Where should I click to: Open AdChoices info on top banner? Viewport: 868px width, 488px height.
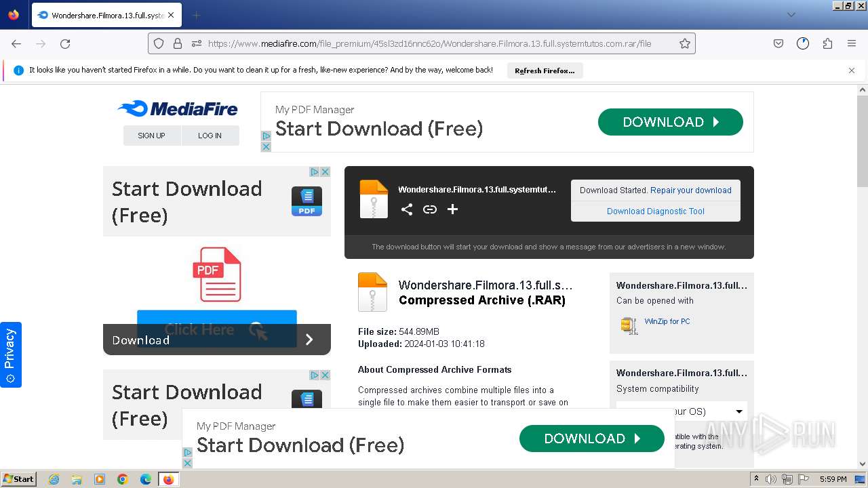click(266, 136)
